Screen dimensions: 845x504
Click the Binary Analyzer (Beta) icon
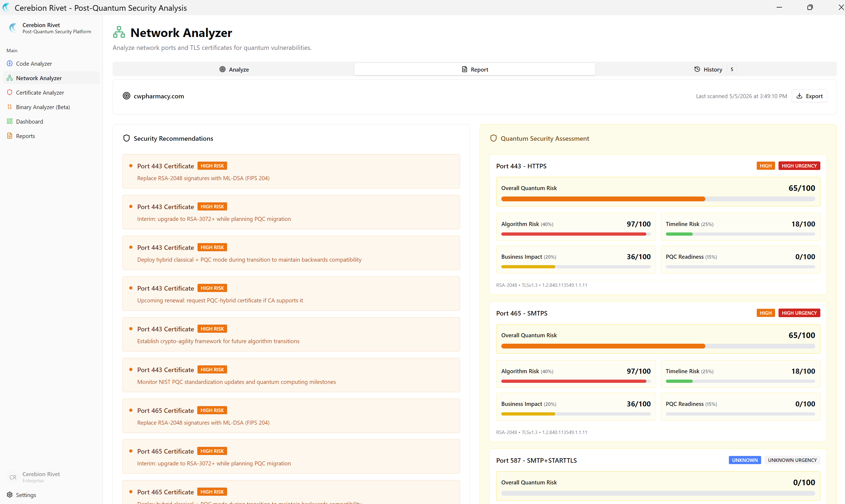[x=9, y=107]
